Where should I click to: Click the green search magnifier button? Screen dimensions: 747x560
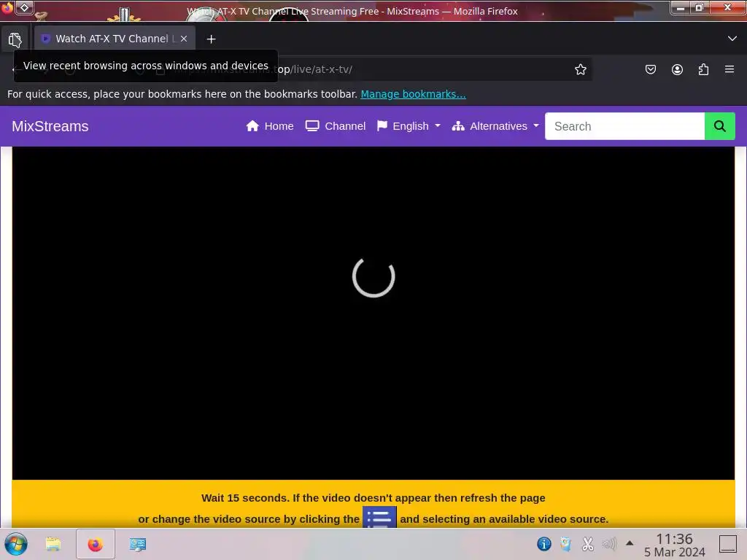pos(719,126)
